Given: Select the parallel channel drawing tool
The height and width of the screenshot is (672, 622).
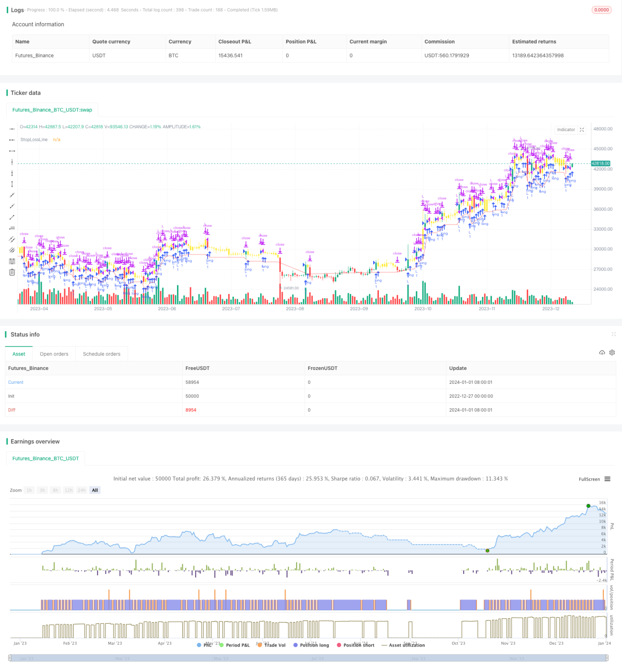Looking at the screenshot, I should pos(12,239).
